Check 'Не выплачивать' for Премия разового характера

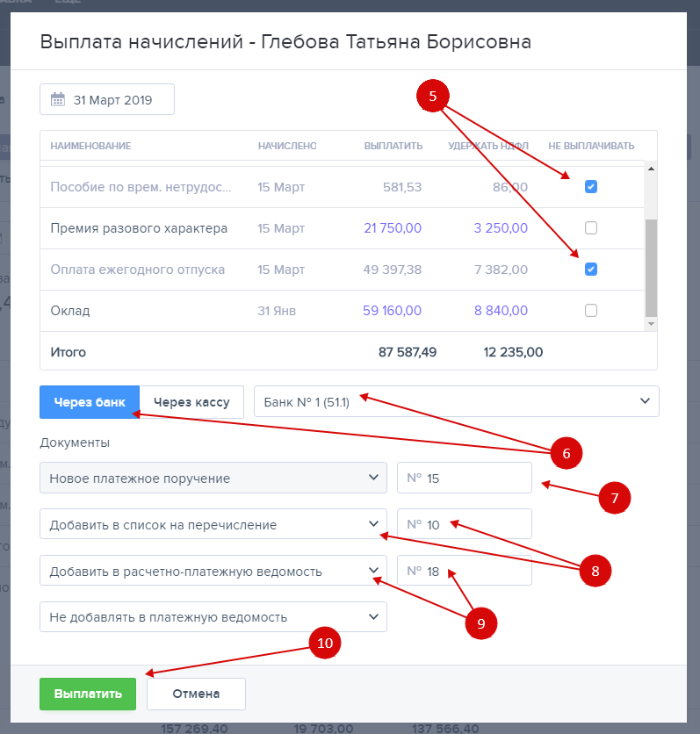591,228
